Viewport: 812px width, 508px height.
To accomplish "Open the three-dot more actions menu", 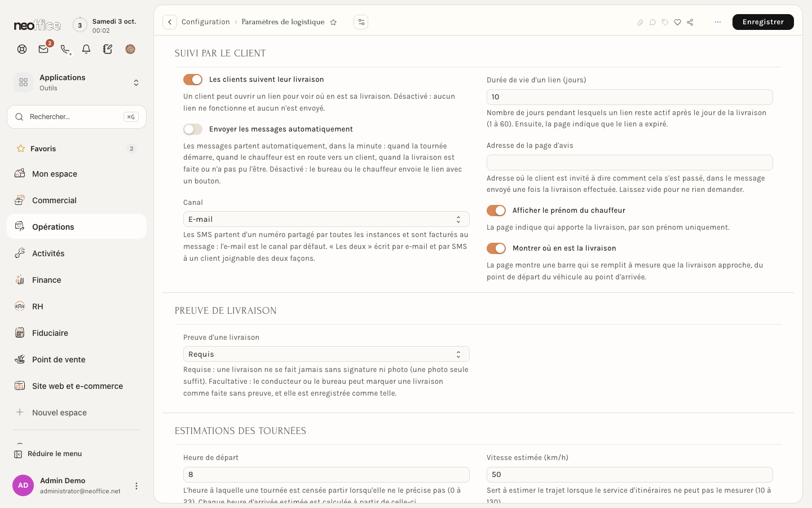I will pos(717,22).
